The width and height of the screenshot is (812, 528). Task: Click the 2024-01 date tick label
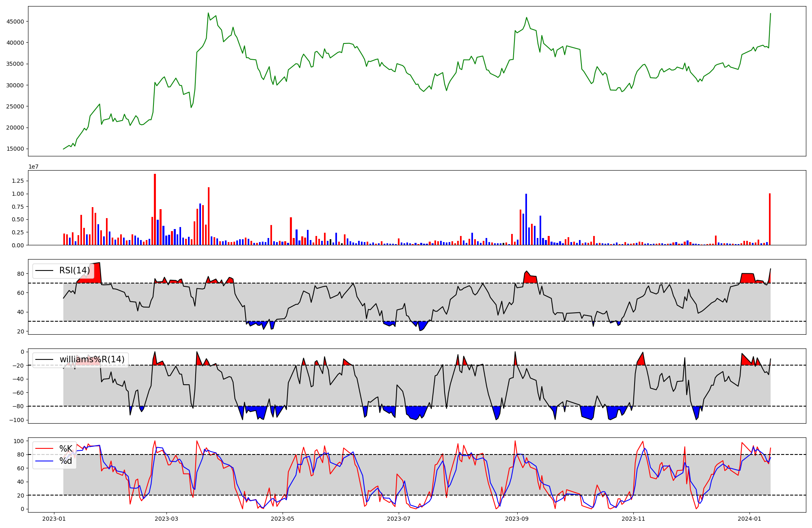[x=749, y=519]
